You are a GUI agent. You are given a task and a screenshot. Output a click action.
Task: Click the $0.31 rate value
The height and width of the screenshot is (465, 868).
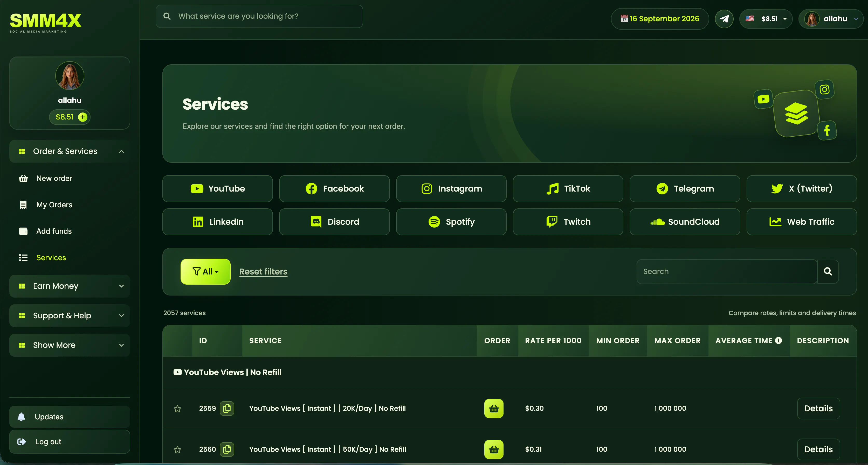click(x=533, y=449)
